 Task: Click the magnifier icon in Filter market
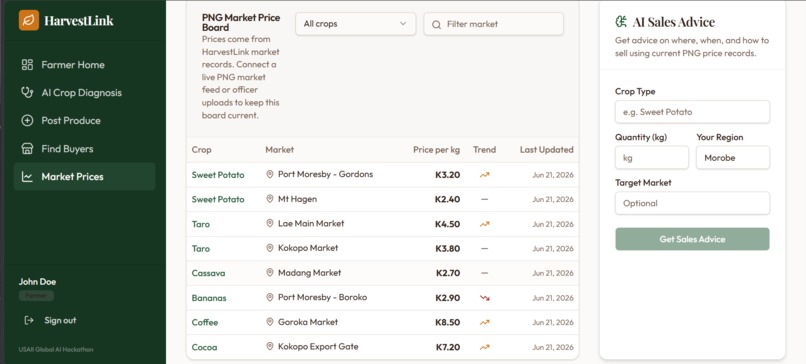point(436,24)
